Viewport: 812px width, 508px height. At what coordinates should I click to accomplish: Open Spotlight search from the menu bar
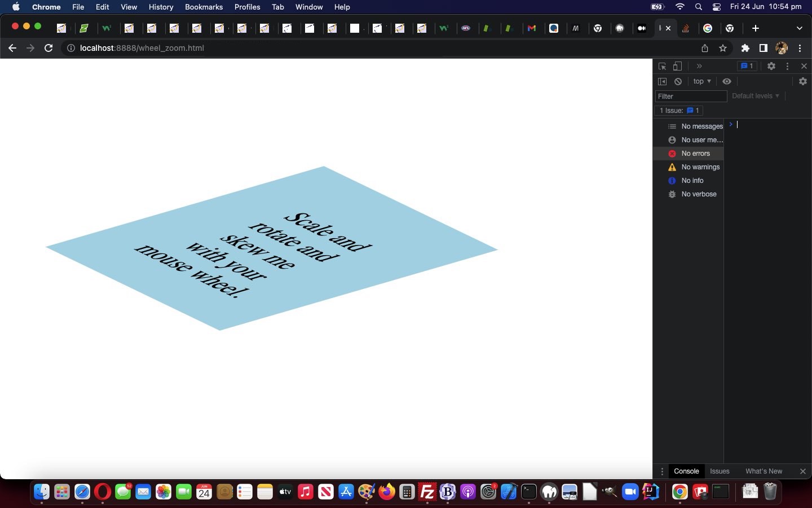[x=699, y=7]
